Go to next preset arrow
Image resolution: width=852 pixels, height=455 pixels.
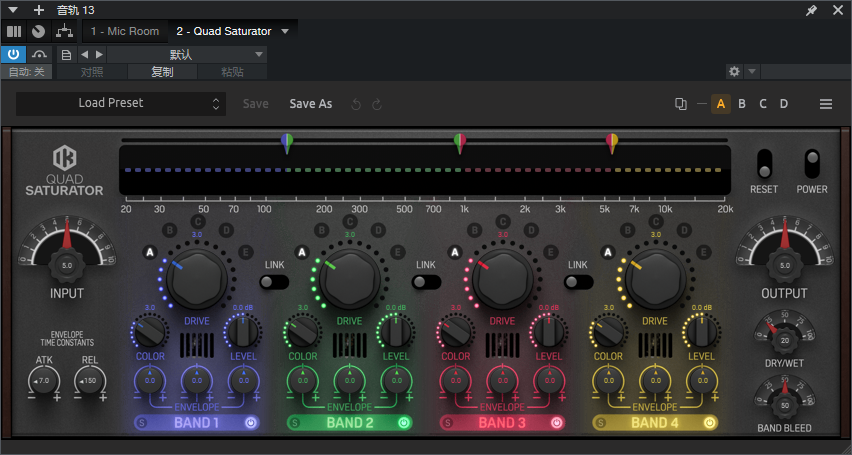pyautogui.click(x=99, y=54)
